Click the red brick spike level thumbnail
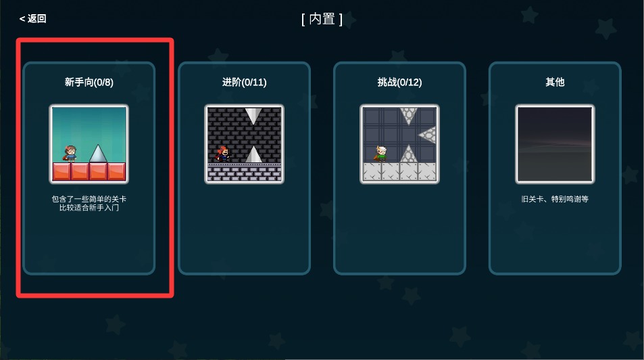The height and width of the screenshot is (360, 644). coord(89,144)
